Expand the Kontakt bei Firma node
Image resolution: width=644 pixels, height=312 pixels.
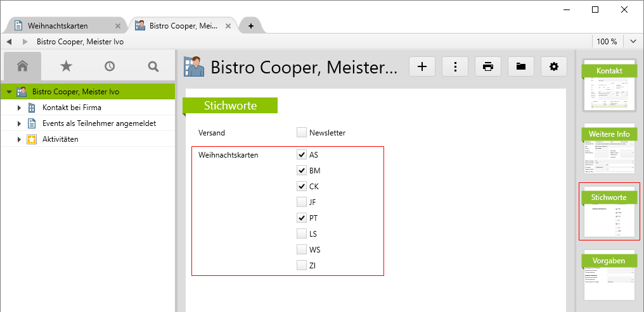coord(20,108)
